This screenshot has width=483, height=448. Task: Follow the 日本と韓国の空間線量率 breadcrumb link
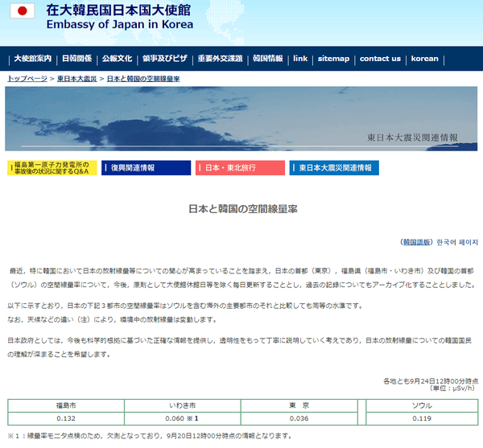(143, 79)
